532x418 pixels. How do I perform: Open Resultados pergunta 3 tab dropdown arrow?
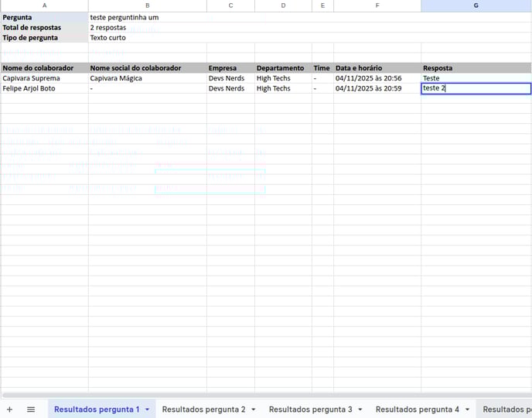pyautogui.click(x=360, y=409)
